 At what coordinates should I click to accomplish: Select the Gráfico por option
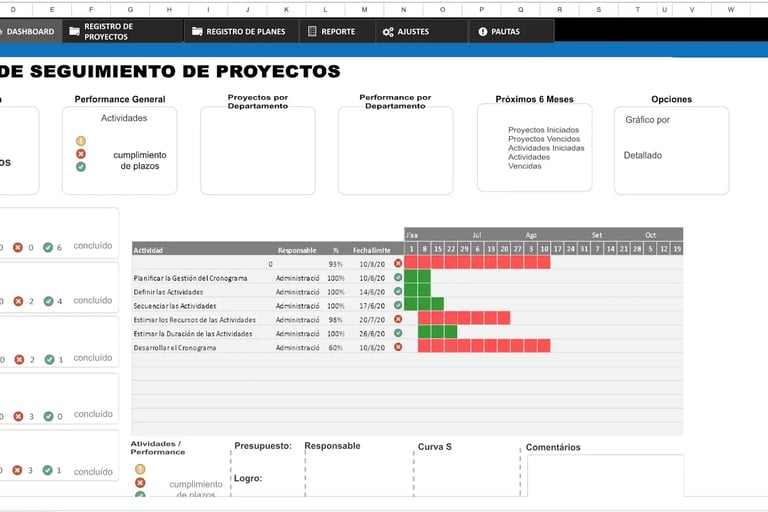coord(647,120)
